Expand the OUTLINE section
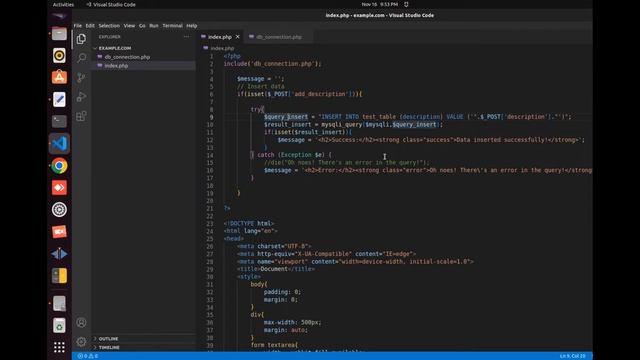 [x=108, y=338]
